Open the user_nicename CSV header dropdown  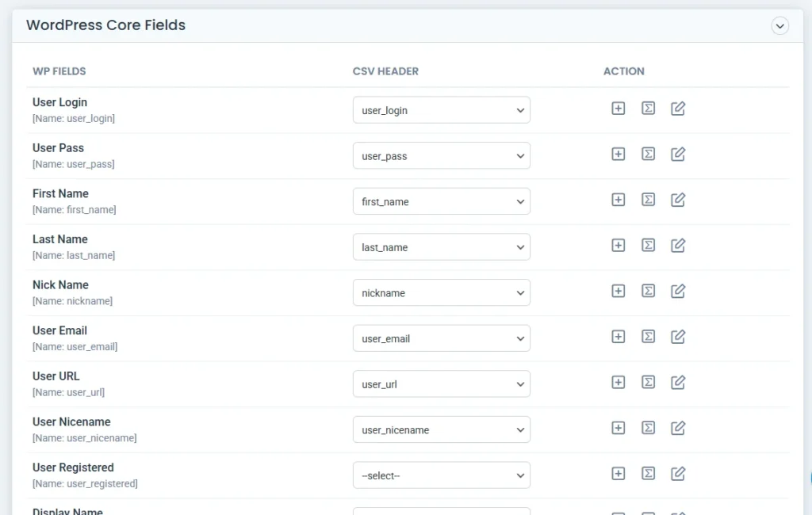coord(441,430)
